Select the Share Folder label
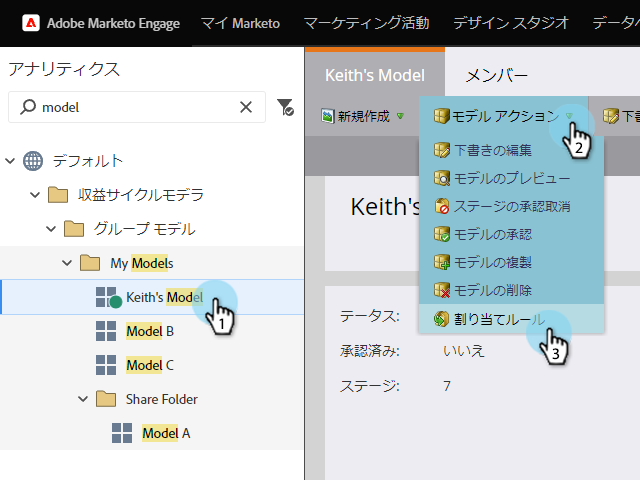640x480 pixels. coord(162,399)
